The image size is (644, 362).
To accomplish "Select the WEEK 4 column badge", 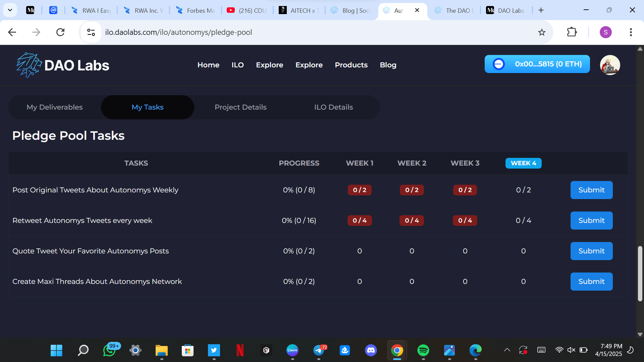I will click(x=523, y=163).
